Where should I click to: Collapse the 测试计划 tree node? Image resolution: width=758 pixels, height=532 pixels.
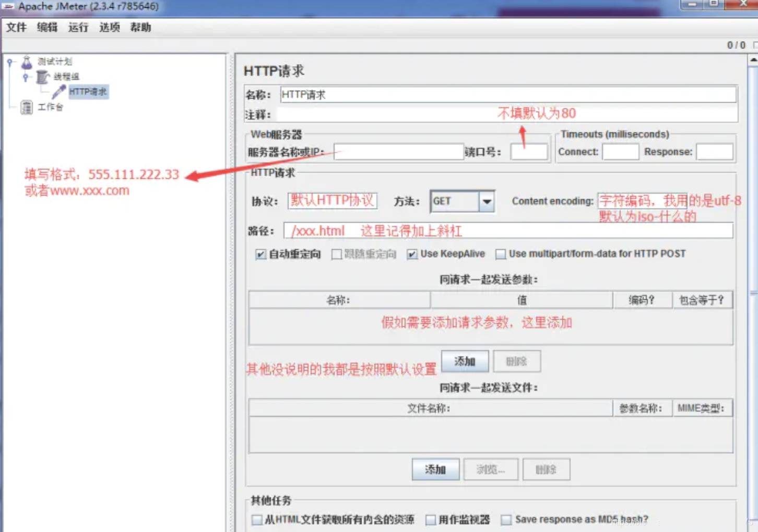(10, 62)
